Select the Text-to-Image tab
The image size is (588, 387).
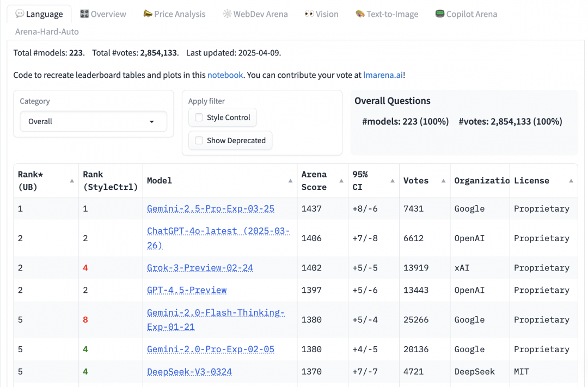[x=387, y=14]
